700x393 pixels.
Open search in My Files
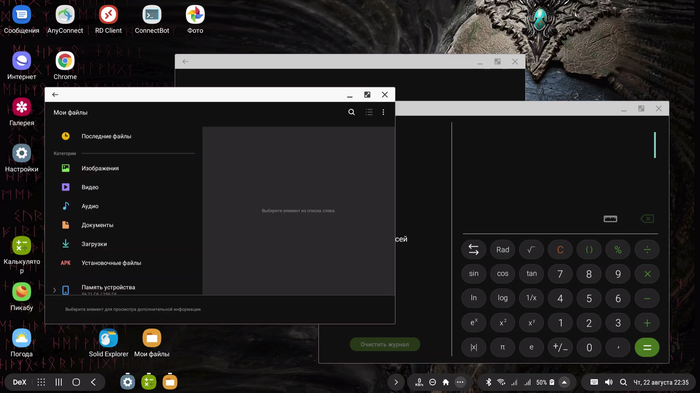[351, 112]
